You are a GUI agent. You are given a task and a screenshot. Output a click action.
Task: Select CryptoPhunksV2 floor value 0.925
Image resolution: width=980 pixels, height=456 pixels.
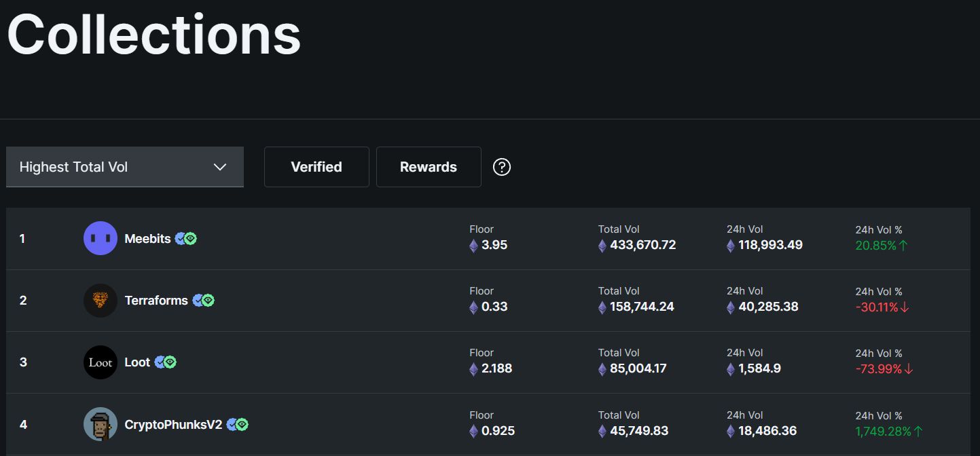[x=498, y=431]
